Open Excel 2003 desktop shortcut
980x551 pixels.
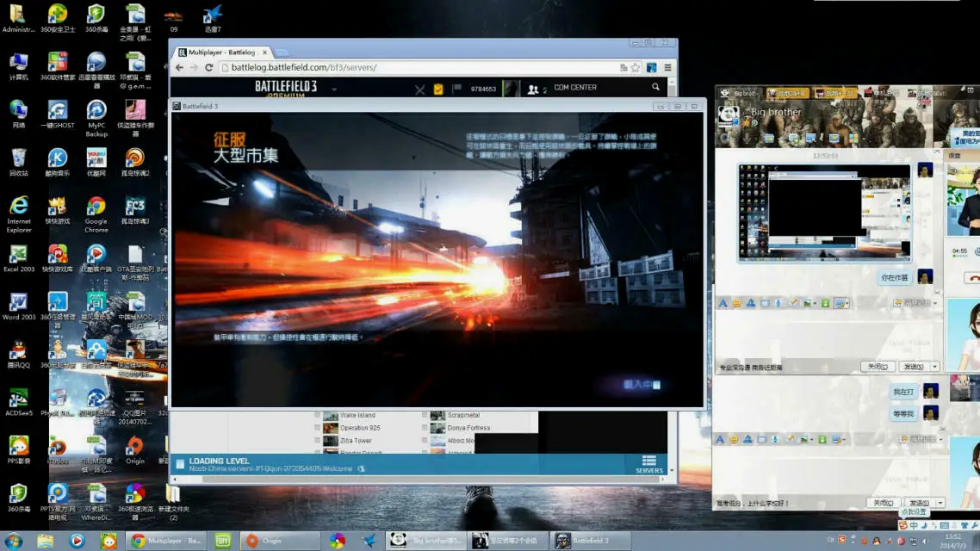pyautogui.click(x=19, y=258)
